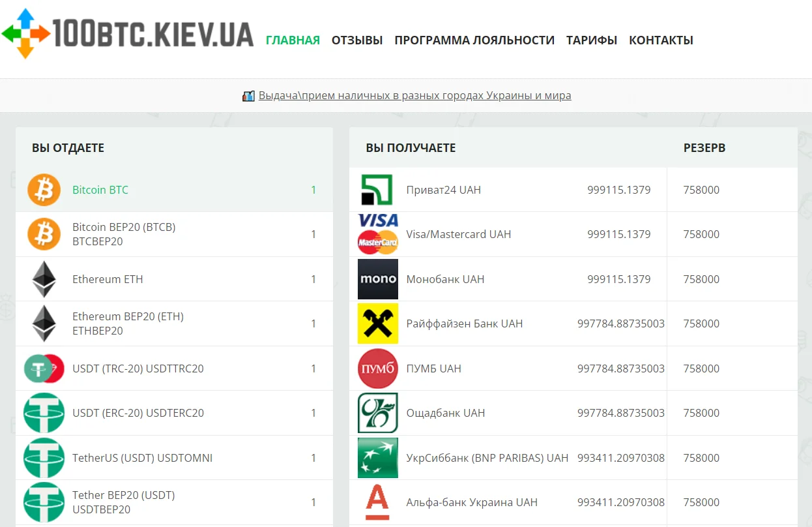
Task: Click the РЕЗЕРВ column header
Action: tap(704, 148)
